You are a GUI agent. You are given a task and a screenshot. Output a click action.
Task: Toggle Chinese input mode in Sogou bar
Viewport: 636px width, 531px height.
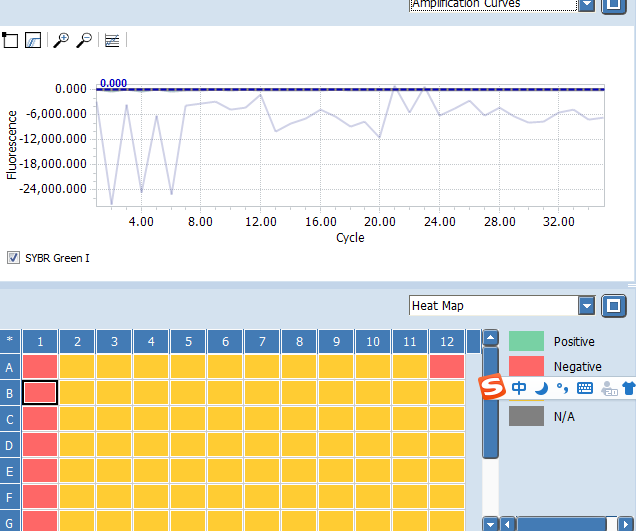[519, 388]
